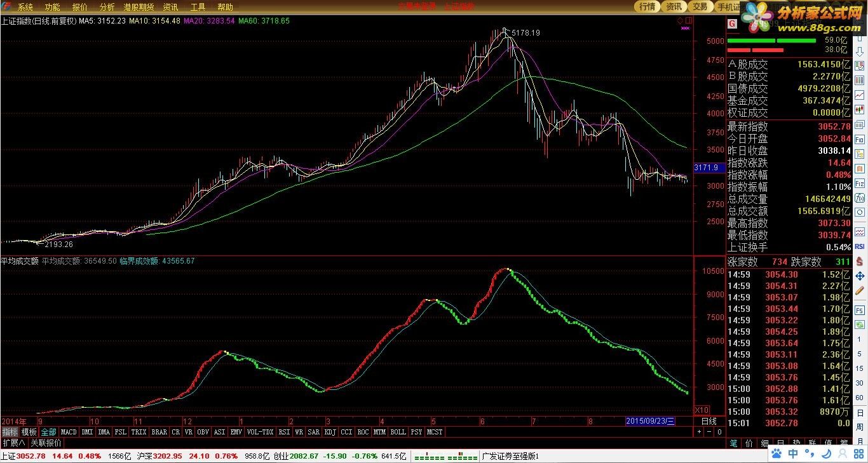Screen dimensions: 868x463
Task: Click the F5 sidebar icon
Action: tap(860, 310)
